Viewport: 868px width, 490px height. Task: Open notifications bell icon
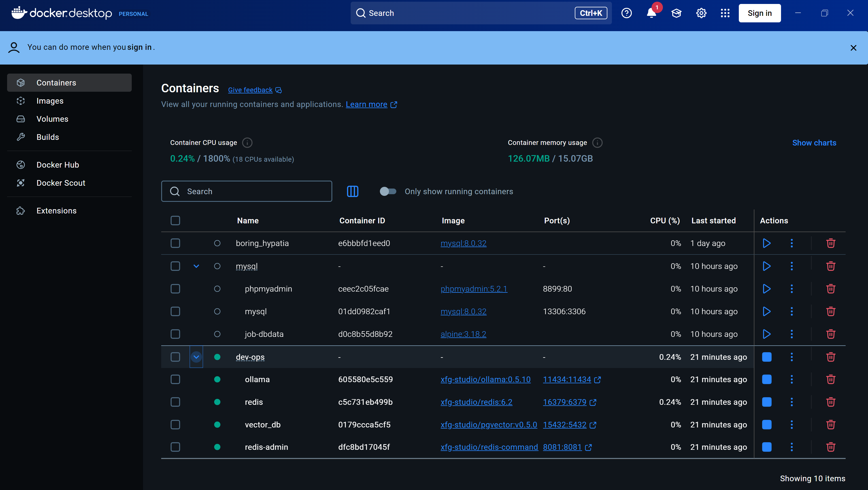[x=651, y=13]
